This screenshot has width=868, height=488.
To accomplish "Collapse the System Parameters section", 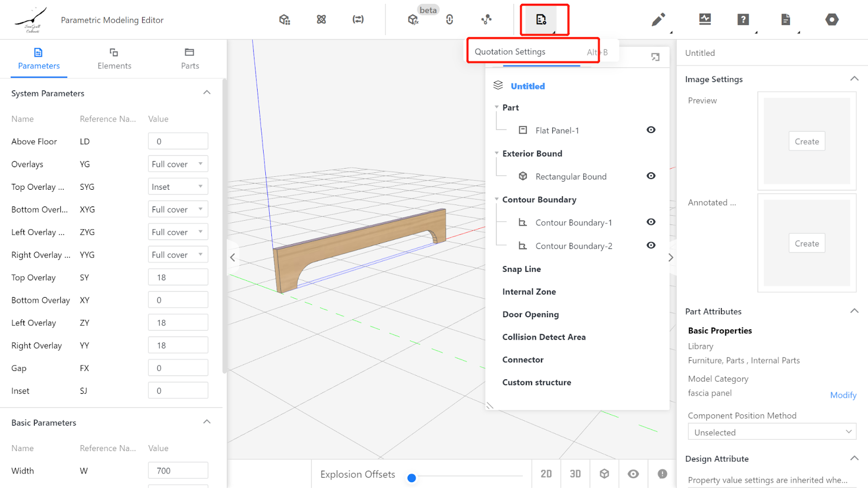I will point(207,93).
